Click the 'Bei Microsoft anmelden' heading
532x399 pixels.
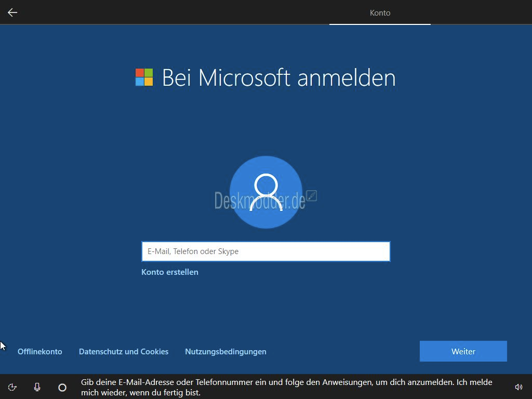tap(279, 78)
